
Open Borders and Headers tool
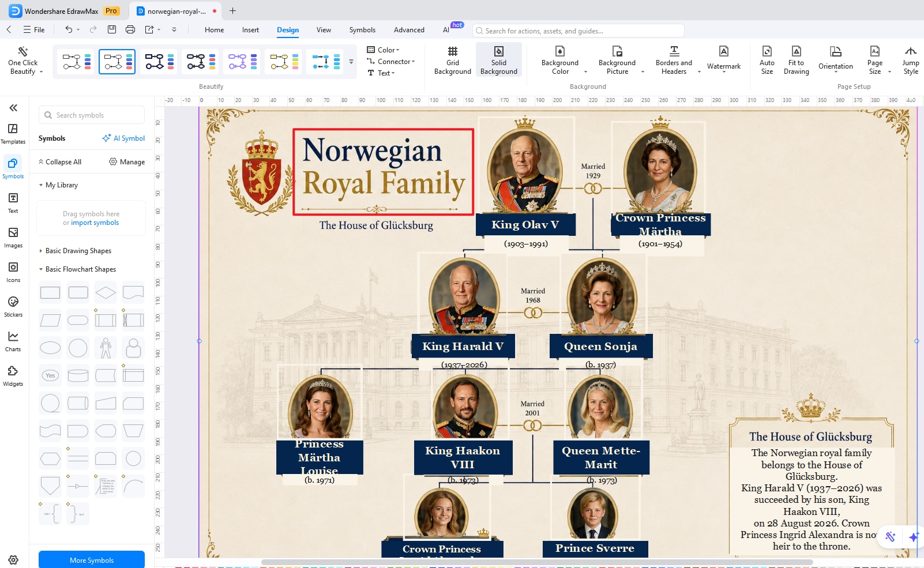674,61
